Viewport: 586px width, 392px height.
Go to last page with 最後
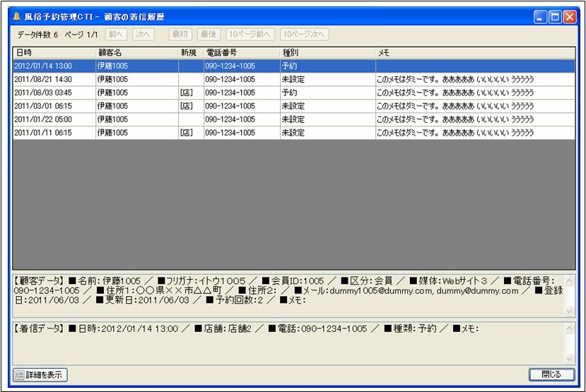click(x=209, y=34)
